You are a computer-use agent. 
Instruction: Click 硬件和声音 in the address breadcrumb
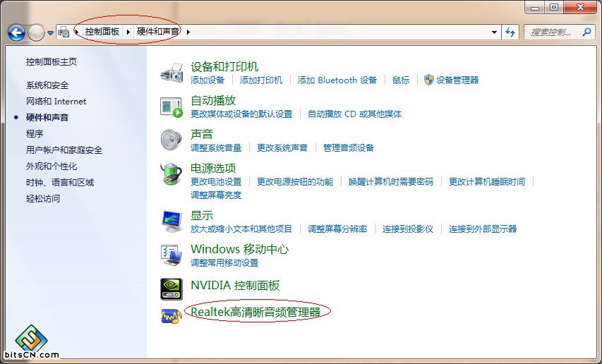[x=158, y=32]
